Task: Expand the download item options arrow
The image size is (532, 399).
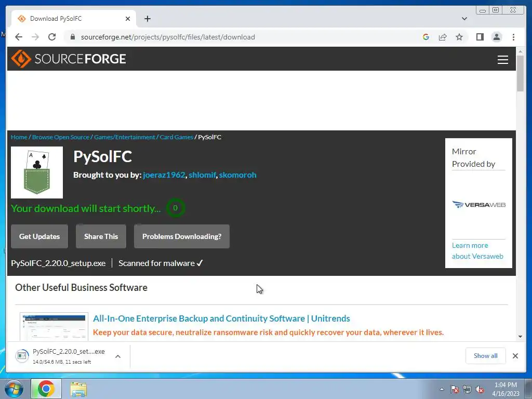Action: 118,356
